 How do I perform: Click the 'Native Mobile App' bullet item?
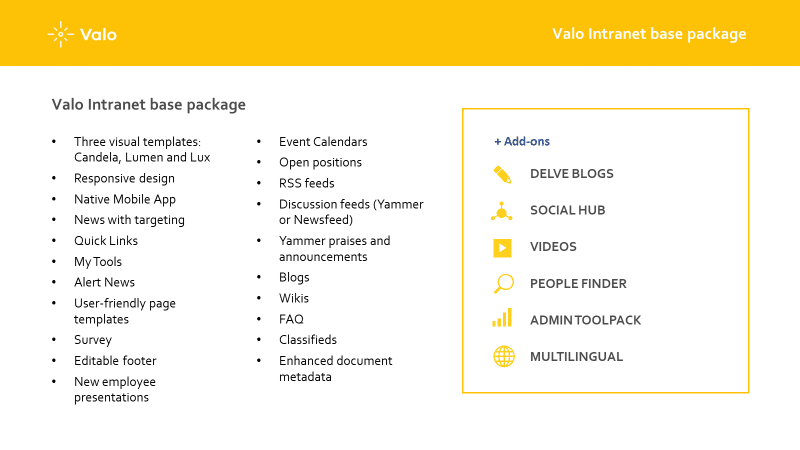(x=125, y=199)
